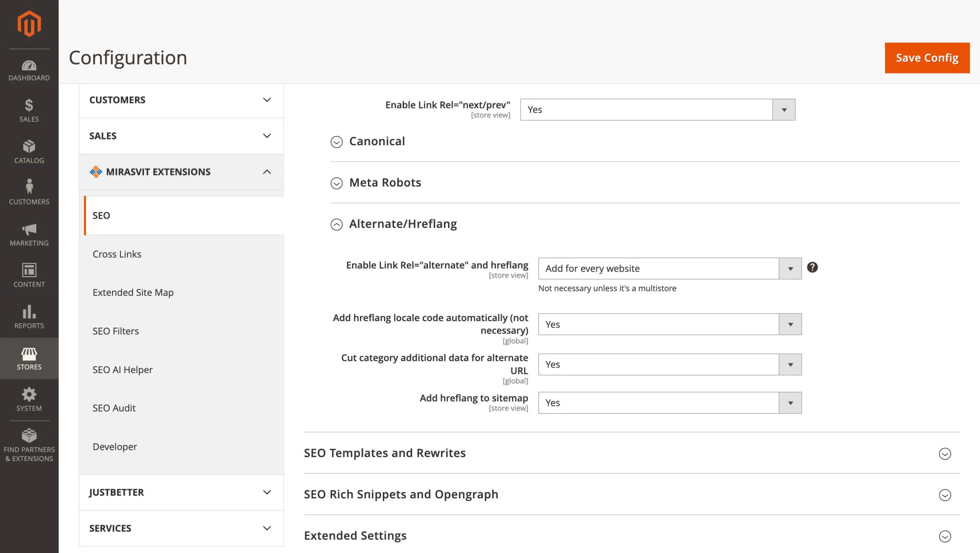Click the Mirasvit Extensions logo icon
This screenshot has width=980, height=553.
point(96,172)
